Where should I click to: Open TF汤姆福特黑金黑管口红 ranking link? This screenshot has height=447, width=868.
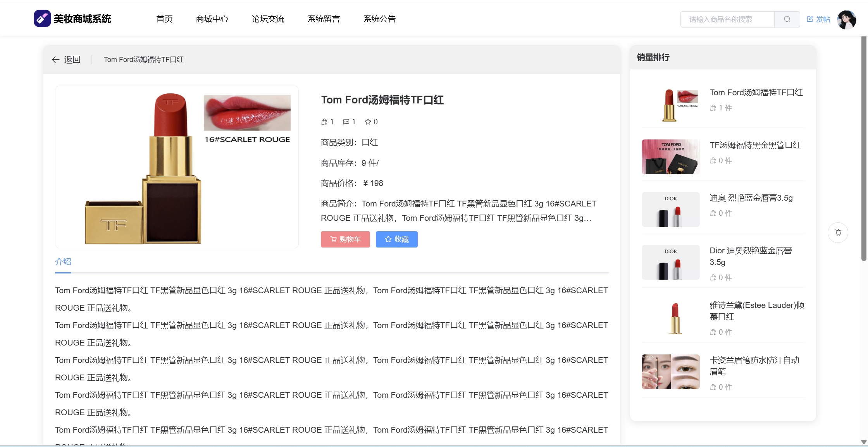[755, 145]
